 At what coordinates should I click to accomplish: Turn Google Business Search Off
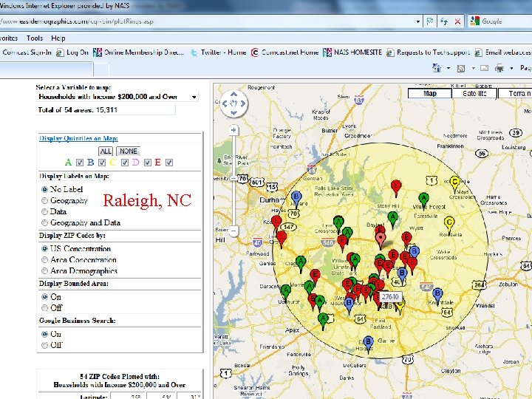[x=44, y=345]
